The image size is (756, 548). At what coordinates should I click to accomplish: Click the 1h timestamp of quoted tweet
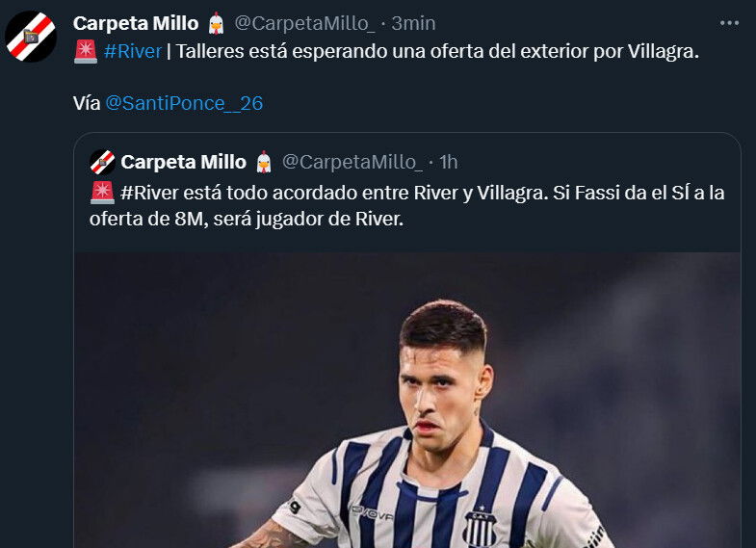click(x=449, y=163)
